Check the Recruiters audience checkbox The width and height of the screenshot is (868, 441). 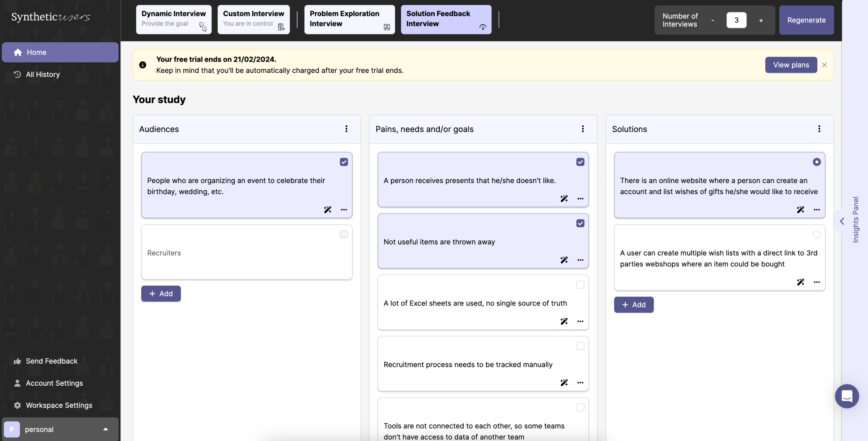pyautogui.click(x=344, y=235)
